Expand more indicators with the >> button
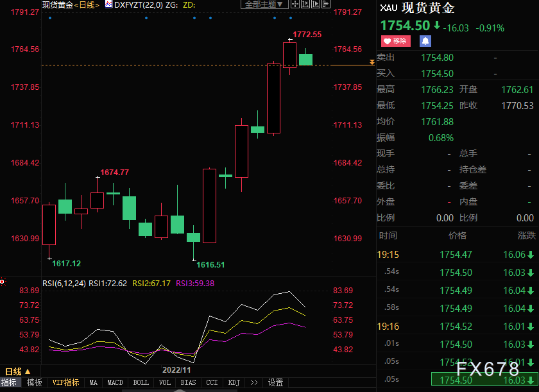Screen dimensions: 539x392 point(254,383)
